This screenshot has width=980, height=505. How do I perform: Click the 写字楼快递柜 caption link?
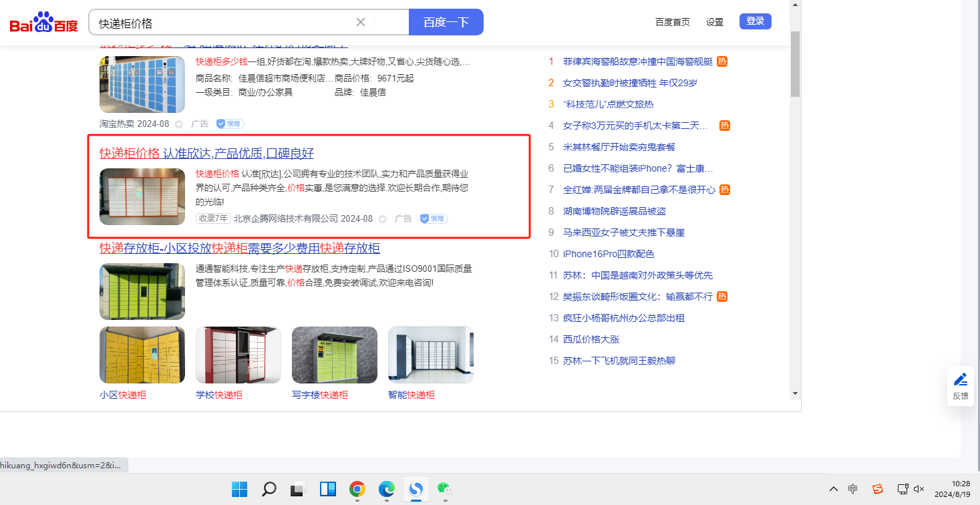click(320, 395)
